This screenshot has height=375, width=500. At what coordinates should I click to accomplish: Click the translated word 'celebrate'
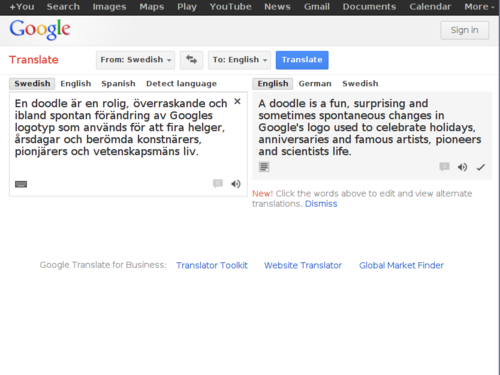click(401, 127)
